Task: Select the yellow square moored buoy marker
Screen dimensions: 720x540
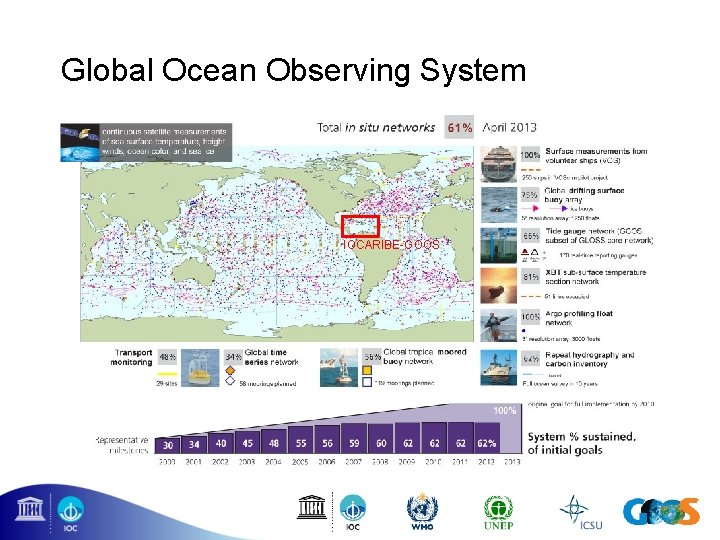Action: click(x=367, y=370)
